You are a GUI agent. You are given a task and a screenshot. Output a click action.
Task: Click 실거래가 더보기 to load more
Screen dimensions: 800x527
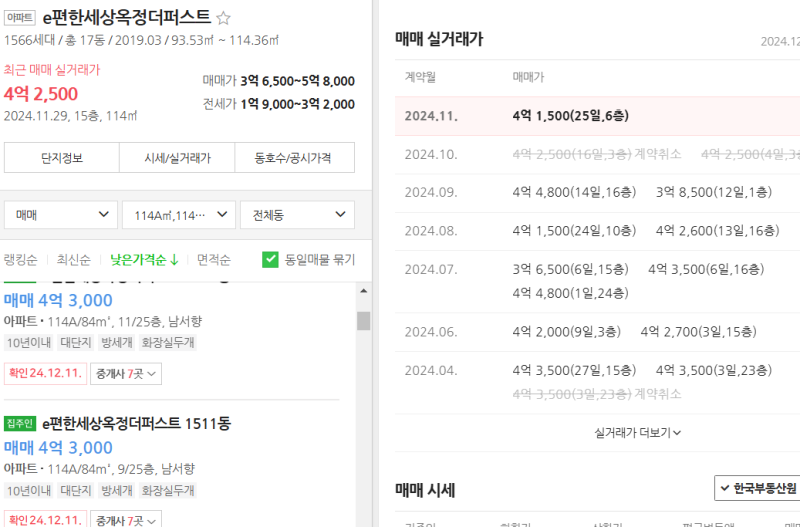637,433
